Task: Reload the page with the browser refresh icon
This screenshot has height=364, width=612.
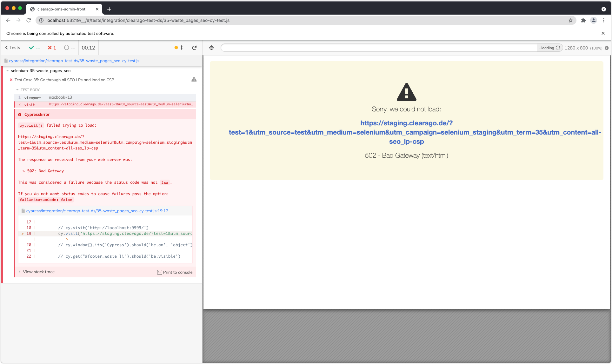Action: point(29,20)
